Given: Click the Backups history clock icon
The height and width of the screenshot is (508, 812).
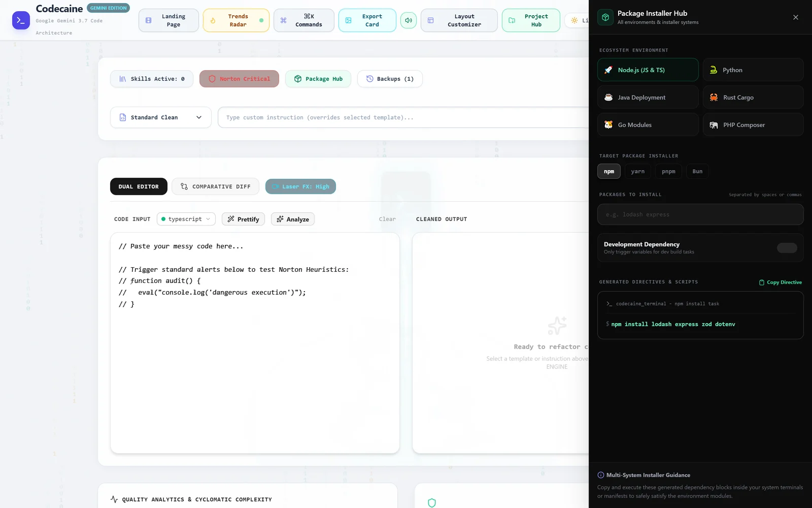Looking at the screenshot, I should click(x=369, y=79).
